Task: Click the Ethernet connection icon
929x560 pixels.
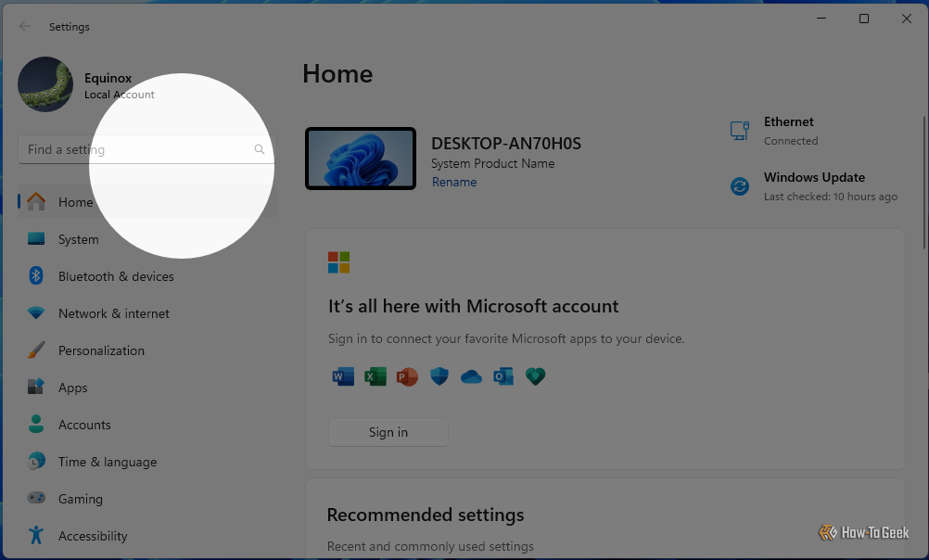Action: tap(739, 130)
